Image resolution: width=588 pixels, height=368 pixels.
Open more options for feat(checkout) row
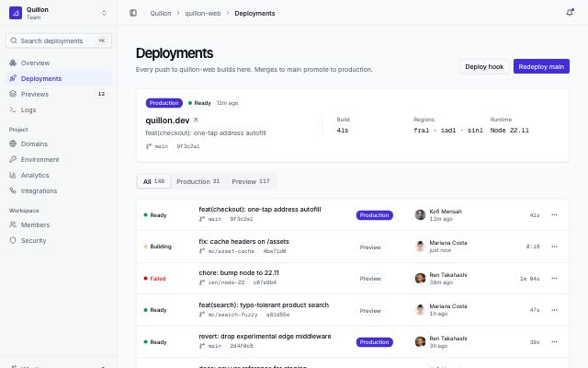pyautogui.click(x=554, y=215)
